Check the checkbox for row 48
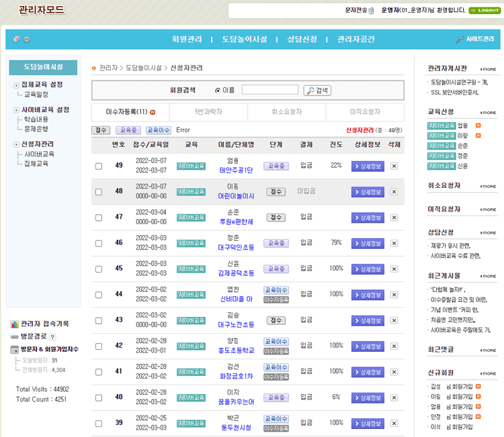Image resolution: width=504 pixels, height=437 pixels. (99, 192)
